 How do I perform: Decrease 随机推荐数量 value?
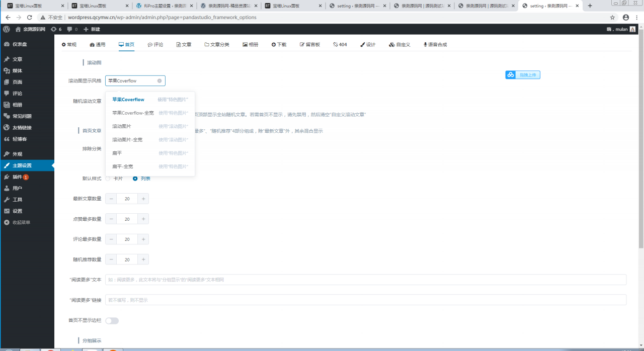click(111, 259)
